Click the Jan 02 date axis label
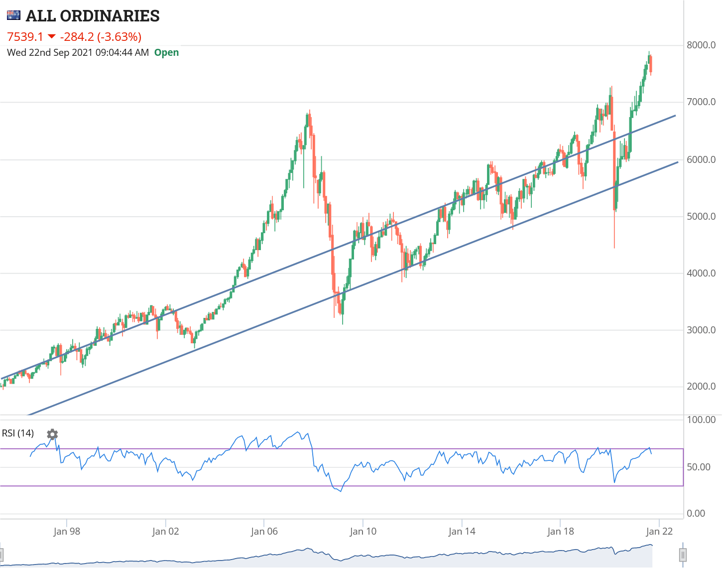Screen dimensions: 728x572 [x=165, y=532]
